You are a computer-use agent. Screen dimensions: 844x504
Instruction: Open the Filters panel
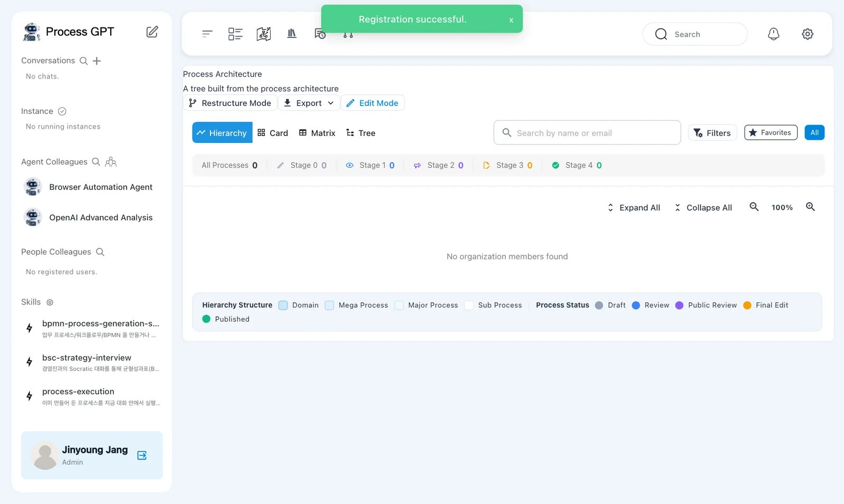712,133
